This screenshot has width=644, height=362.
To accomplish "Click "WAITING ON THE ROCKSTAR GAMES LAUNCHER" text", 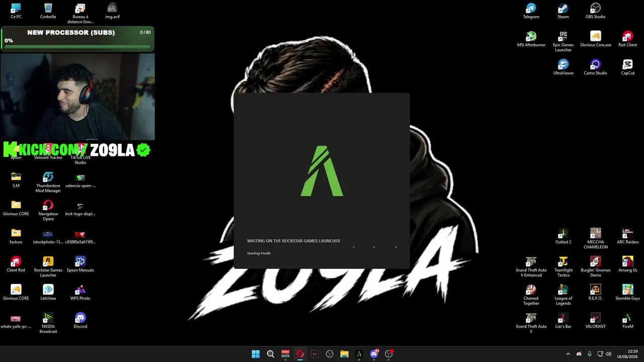I will (293, 241).
